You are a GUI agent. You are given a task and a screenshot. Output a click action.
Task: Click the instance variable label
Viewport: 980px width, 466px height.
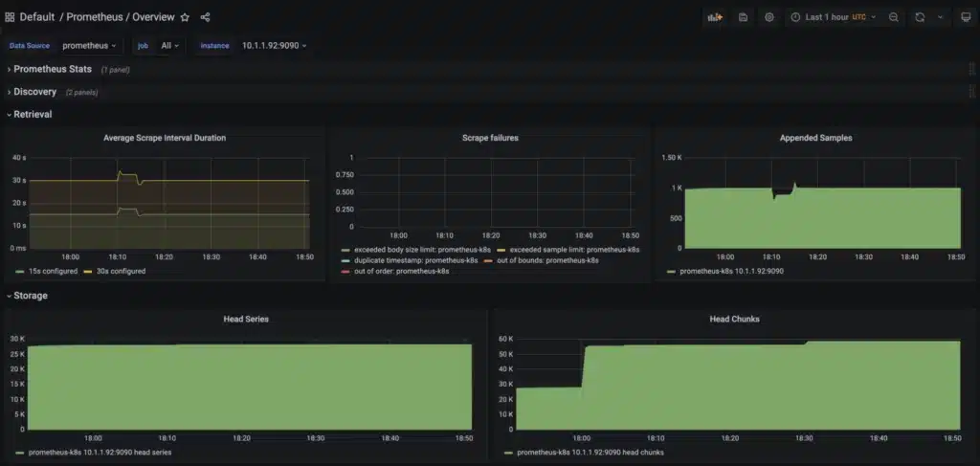(214, 46)
